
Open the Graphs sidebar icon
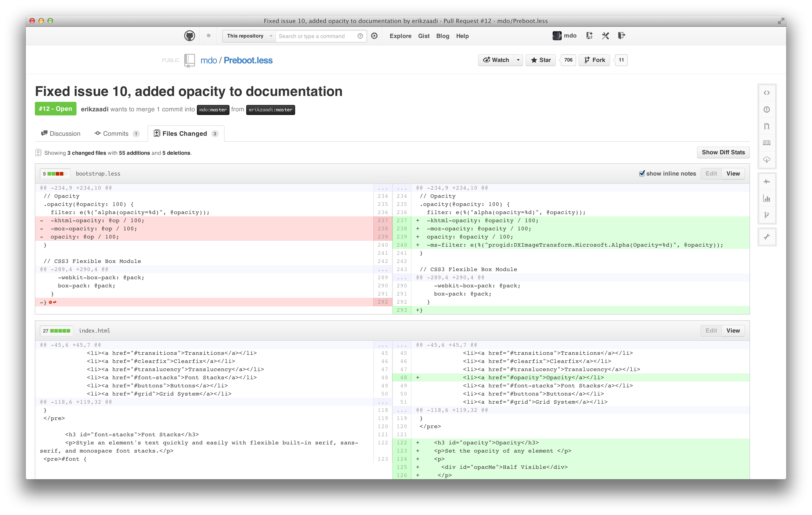(767, 198)
